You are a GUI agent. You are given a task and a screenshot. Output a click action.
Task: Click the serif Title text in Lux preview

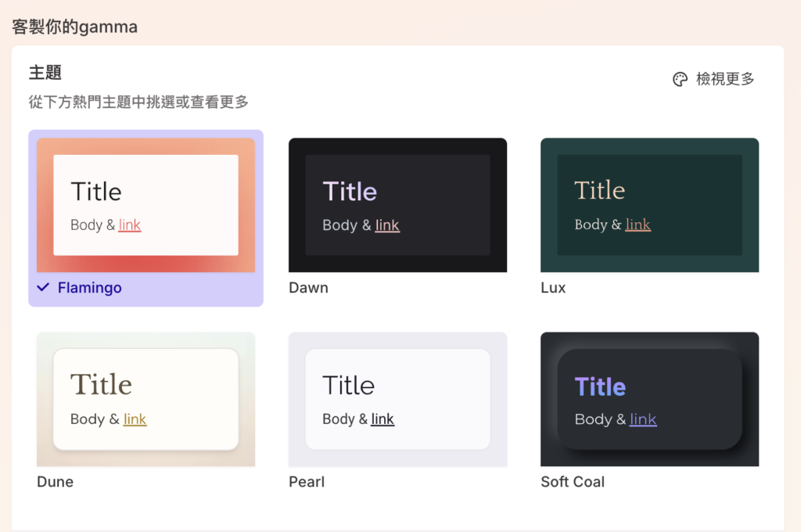[599, 190]
